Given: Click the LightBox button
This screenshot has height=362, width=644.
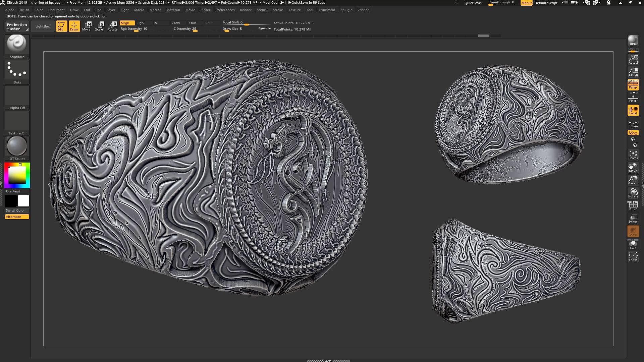Looking at the screenshot, I should (x=43, y=26).
